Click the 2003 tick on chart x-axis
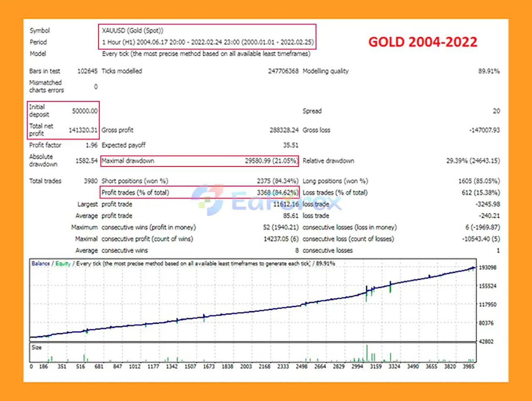Viewport: 532px width, 401px height. pos(246,367)
